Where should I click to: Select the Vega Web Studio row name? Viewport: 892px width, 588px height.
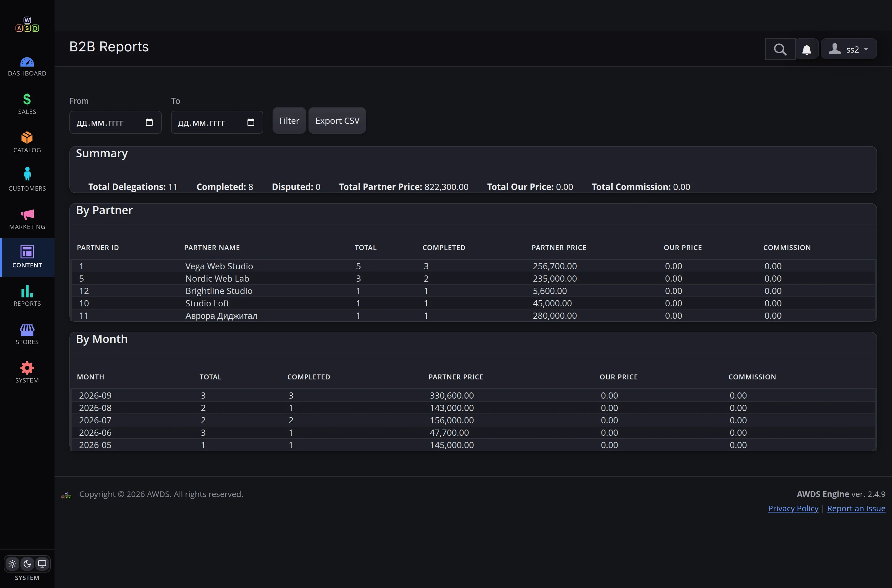tap(219, 266)
